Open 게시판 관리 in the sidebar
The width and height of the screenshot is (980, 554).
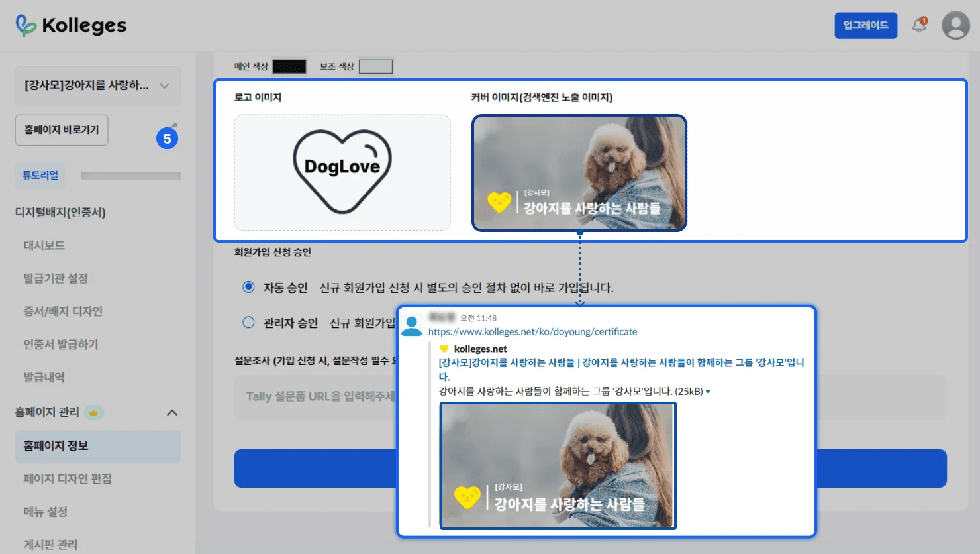(x=50, y=545)
